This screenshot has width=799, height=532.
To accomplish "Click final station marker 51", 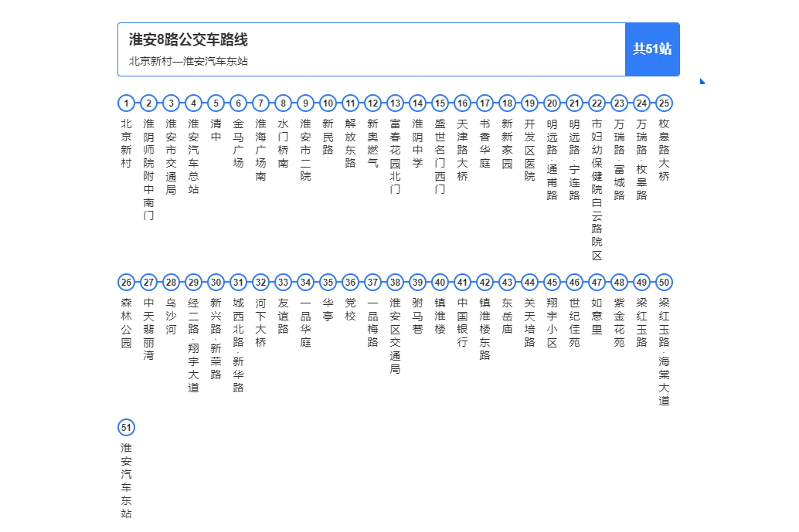I will pos(127,428).
